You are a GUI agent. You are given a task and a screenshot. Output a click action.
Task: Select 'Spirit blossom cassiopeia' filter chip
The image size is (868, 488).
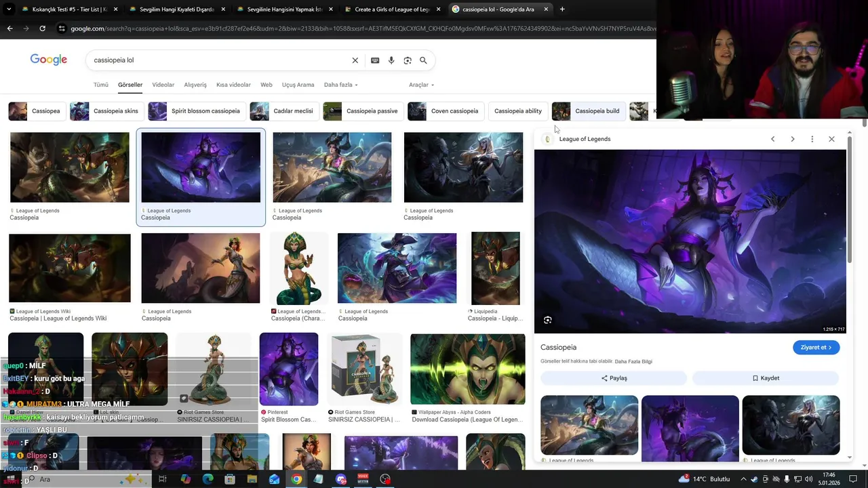(x=197, y=111)
